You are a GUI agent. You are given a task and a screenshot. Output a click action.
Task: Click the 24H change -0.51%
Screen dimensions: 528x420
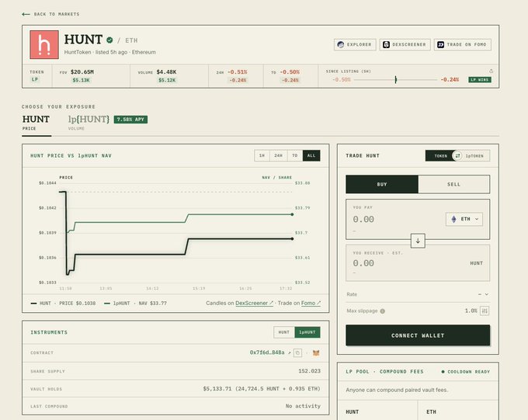tap(238, 72)
